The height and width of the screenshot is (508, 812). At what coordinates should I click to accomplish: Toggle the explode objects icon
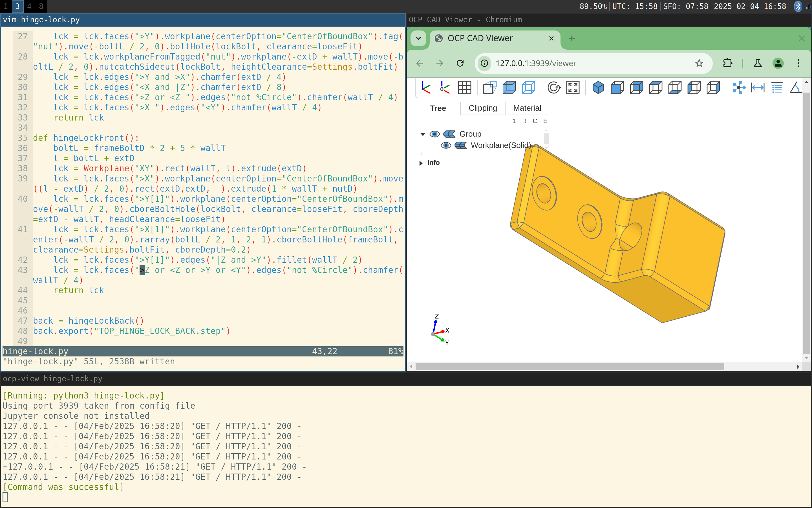[x=738, y=88]
